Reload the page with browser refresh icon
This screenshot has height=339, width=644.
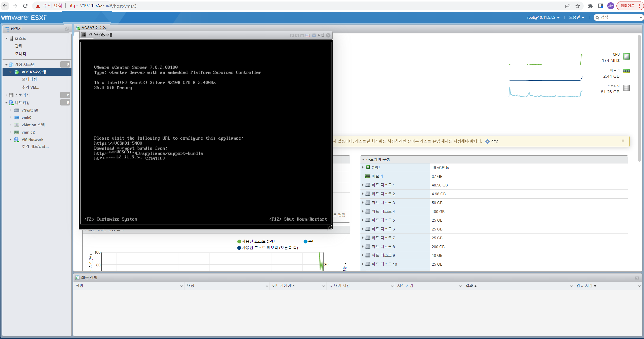(25, 6)
